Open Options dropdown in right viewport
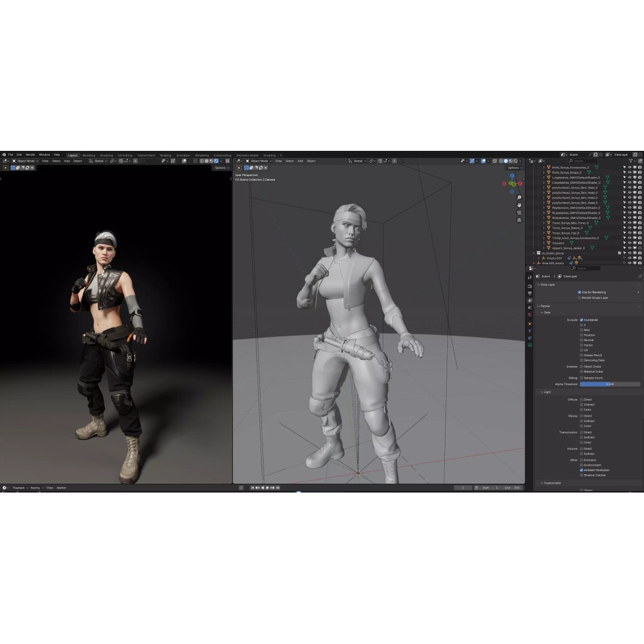 click(x=515, y=168)
